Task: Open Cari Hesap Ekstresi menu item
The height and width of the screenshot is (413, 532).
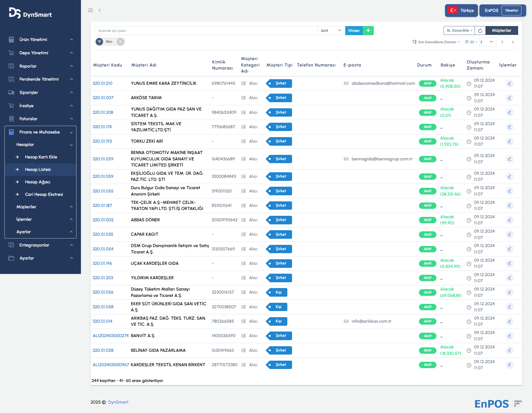Action: (44, 194)
